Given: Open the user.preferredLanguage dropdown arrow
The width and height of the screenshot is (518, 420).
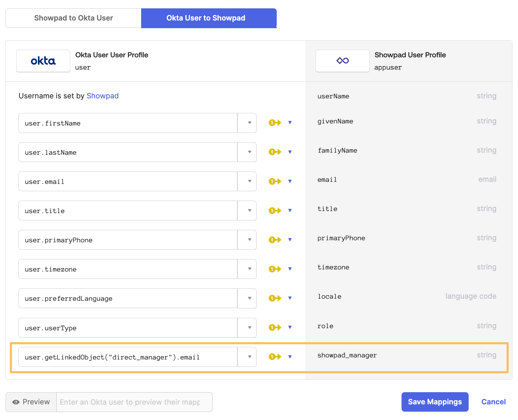Looking at the screenshot, I should 247,298.
